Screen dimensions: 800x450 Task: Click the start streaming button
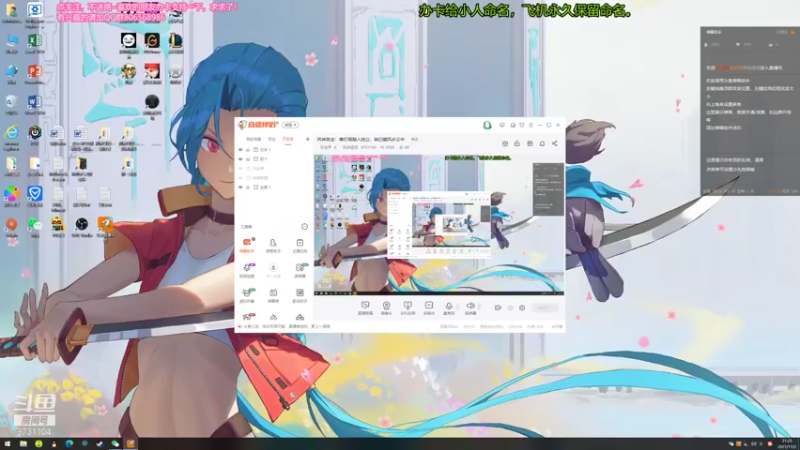tap(544, 308)
